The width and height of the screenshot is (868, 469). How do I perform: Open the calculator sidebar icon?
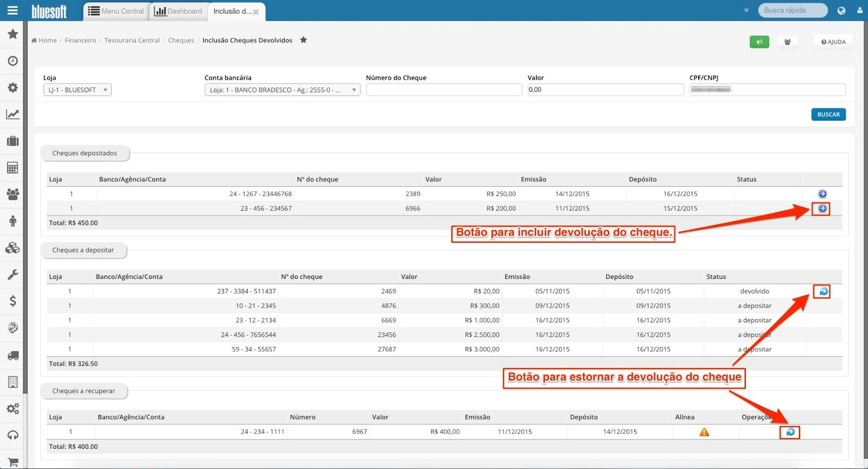coord(12,167)
